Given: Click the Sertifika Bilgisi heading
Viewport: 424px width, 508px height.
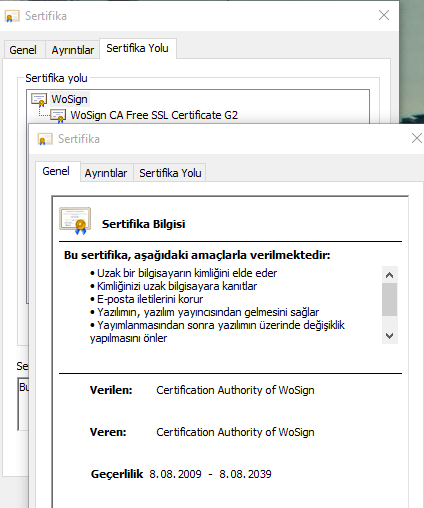Looking at the screenshot, I should click(x=143, y=224).
